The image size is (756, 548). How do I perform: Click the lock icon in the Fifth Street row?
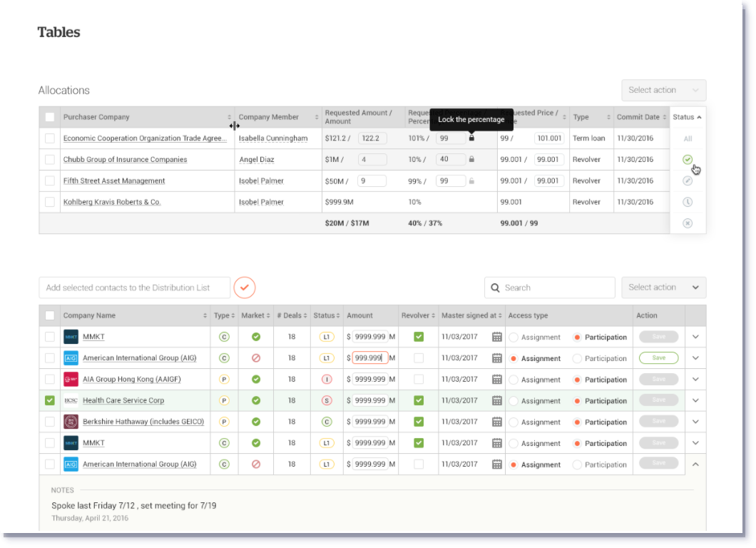click(x=471, y=181)
